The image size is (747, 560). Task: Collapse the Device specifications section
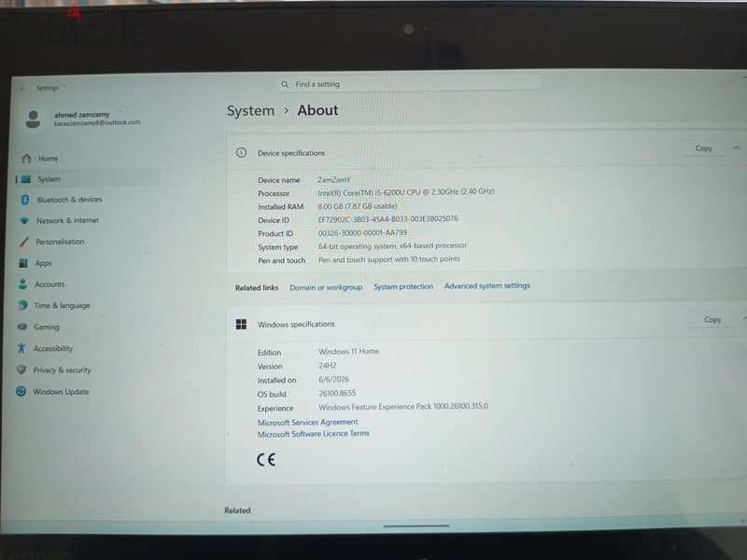coord(736,147)
